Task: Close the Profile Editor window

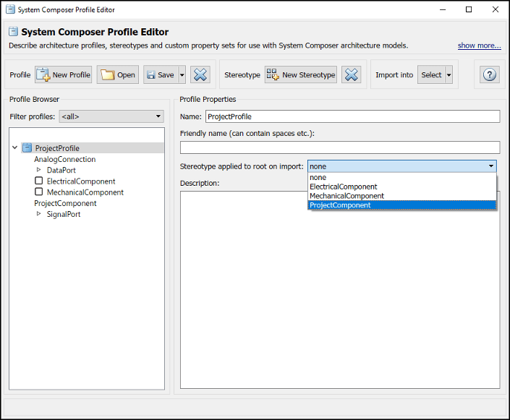Action: [x=496, y=9]
